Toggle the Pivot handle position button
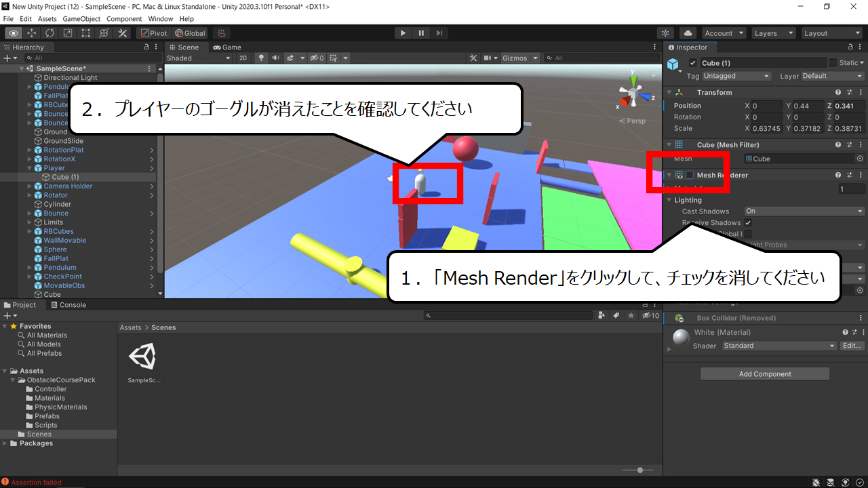Viewport: 868px width, 488px height. tap(153, 33)
